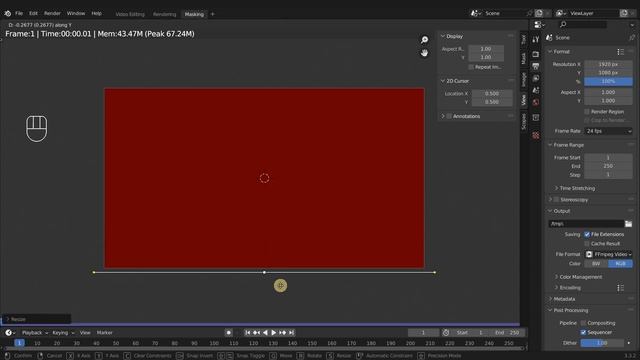Viewport: 640px width, 360px height.
Task: Open the Frame Rate 24 fps dropdown
Action: 609,131
